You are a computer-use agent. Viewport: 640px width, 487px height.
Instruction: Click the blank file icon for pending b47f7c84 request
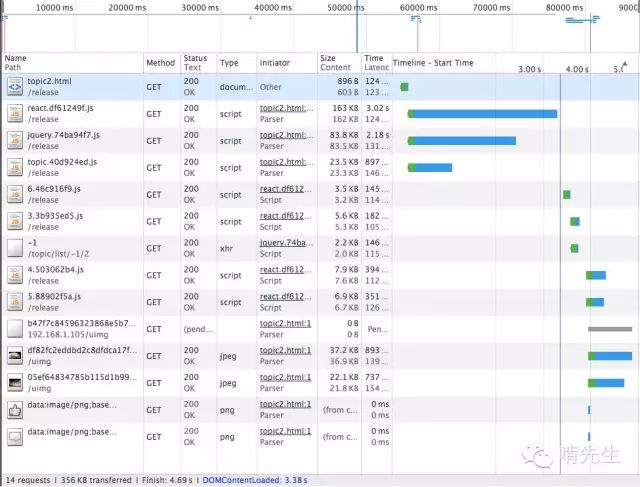[x=15, y=329]
